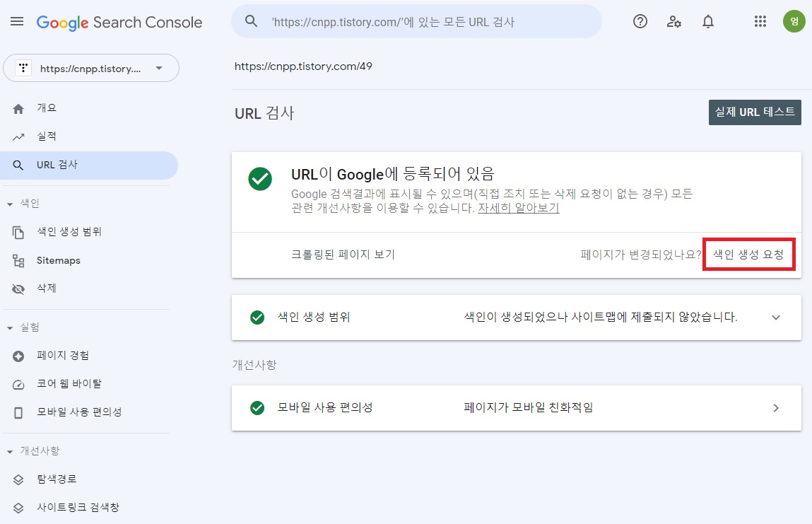This screenshot has width=812, height=524.
Task: Click the large green check next to URL이 Google에 등록되어 있음
Action: (260, 179)
